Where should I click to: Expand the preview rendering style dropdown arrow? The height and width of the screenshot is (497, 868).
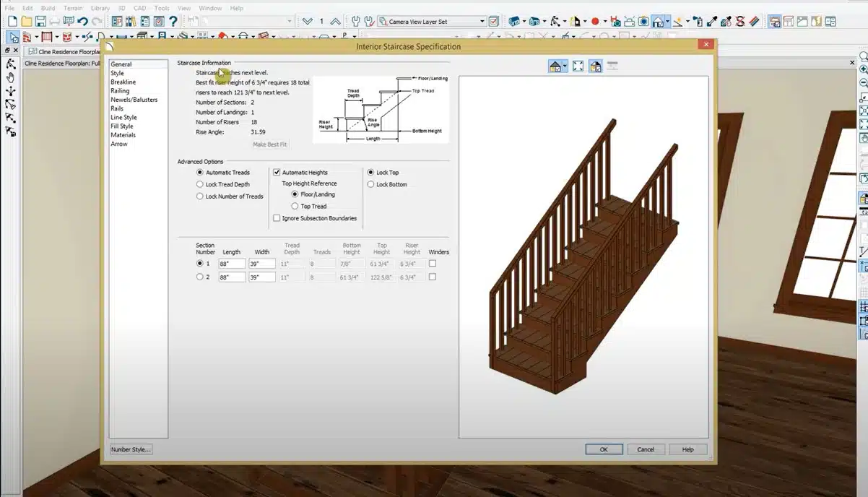pyautogui.click(x=565, y=66)
